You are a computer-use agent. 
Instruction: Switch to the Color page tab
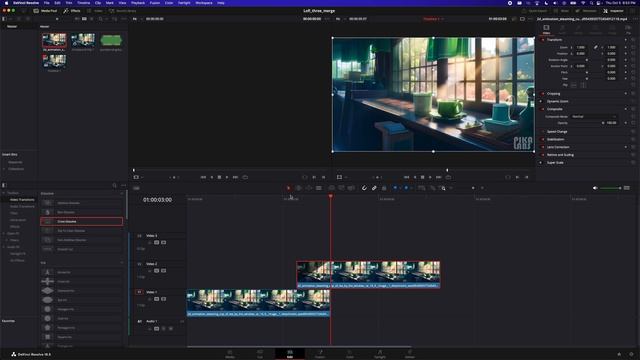pyautogui.click(x=350, y=353)
